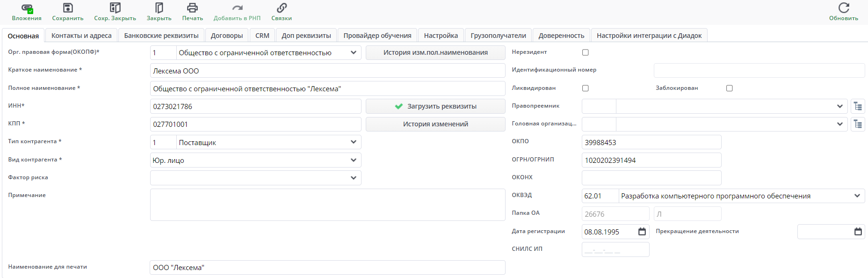Viewport: 868px width, 278px height.
Task: Open the Вложения attachments icon
Action: point(27,8)
